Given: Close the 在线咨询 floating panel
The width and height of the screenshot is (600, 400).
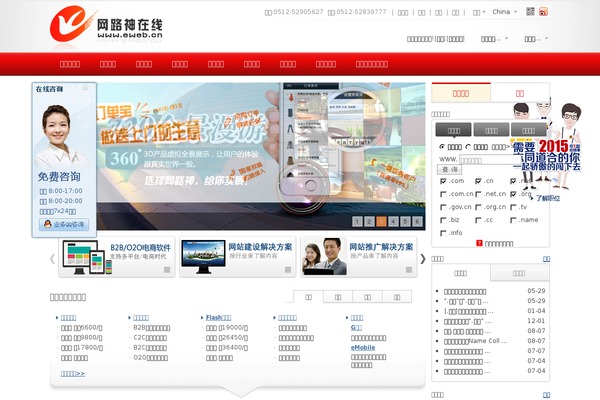Looking at the screenshot, I should pyautogui.click(x=85, y=88).
